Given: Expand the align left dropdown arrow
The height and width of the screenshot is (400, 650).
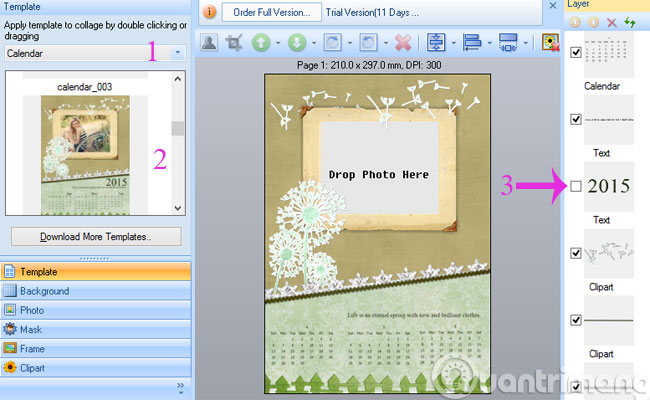Looking at the screenshot, I should click(x=490, y=43).
